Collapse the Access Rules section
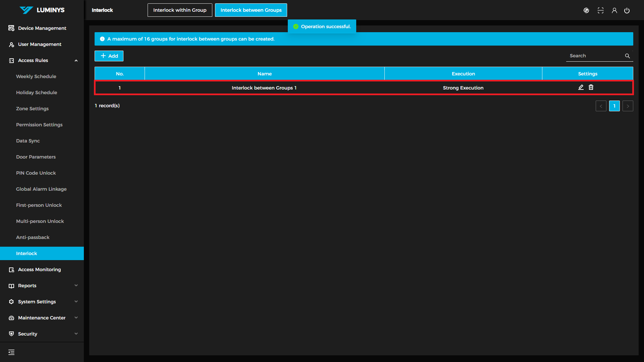Viewport: 644px width, 362px height. point(76,61)
